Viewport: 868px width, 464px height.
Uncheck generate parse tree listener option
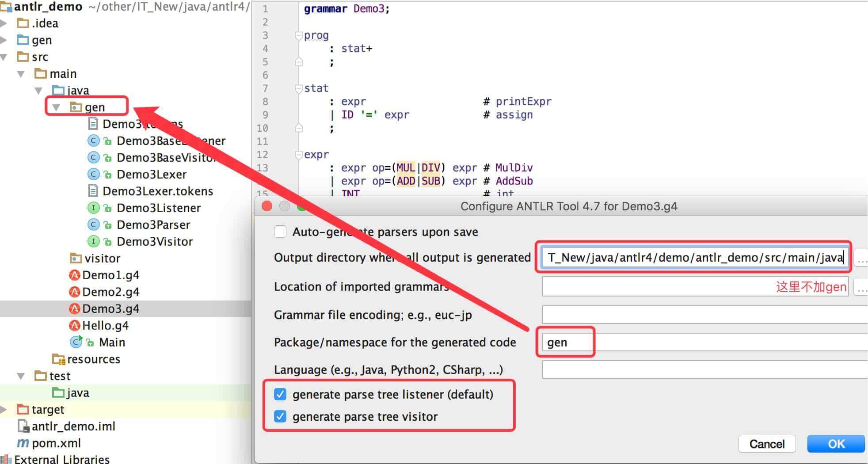click(280, 395)
